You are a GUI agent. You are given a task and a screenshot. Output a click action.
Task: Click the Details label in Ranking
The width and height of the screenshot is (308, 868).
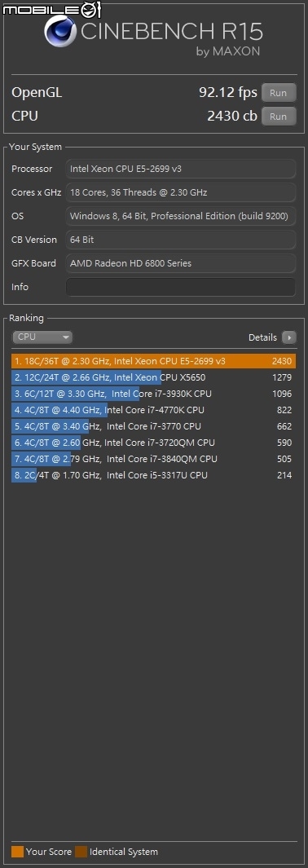tap(262, 337)
